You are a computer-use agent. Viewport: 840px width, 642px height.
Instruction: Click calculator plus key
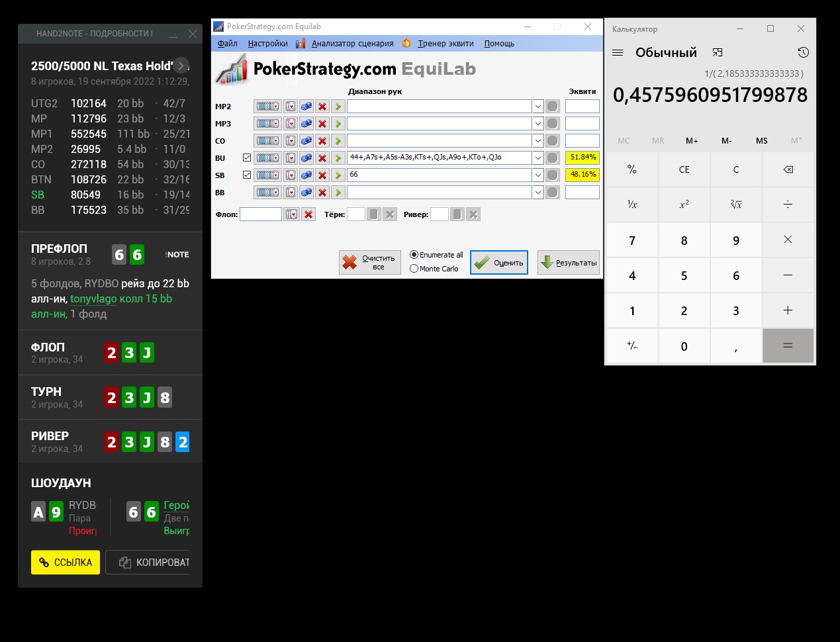[x=788, y=310]
